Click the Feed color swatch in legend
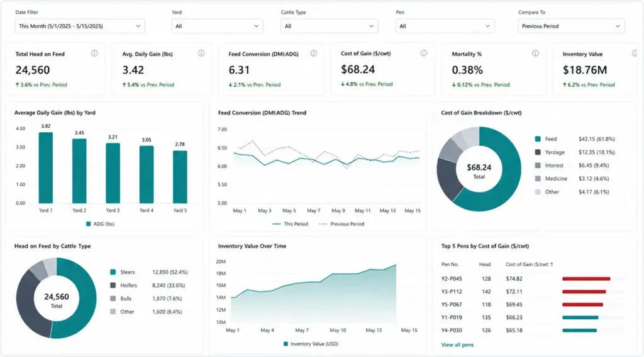Viewport: 644px width, 357px height. 538,139
